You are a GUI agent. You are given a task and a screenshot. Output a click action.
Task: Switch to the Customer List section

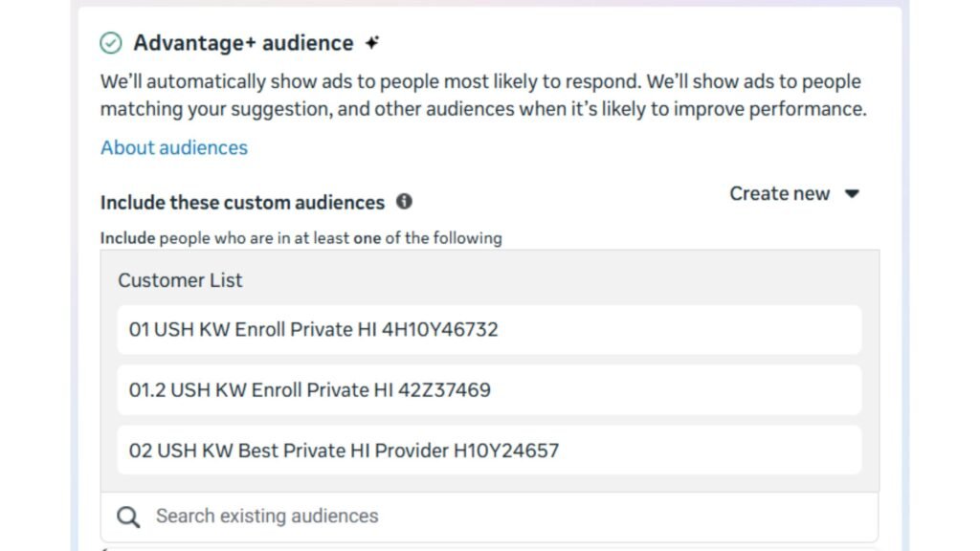tap(180, 280)
